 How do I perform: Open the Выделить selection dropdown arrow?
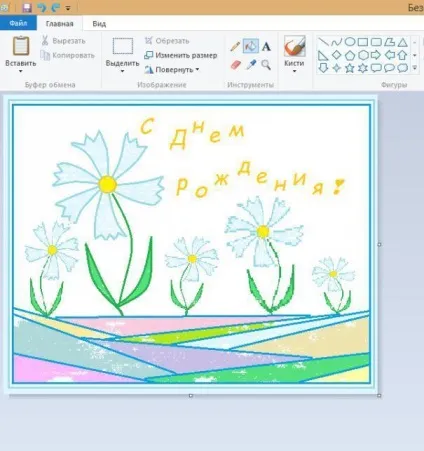pos(122,71)
